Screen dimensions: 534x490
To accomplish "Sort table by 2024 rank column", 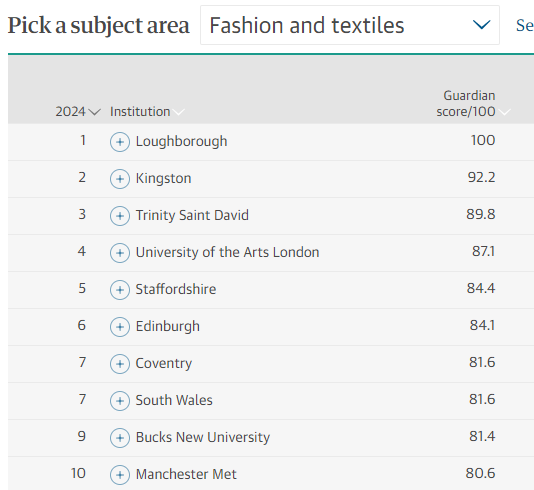I will coord(78,112).
